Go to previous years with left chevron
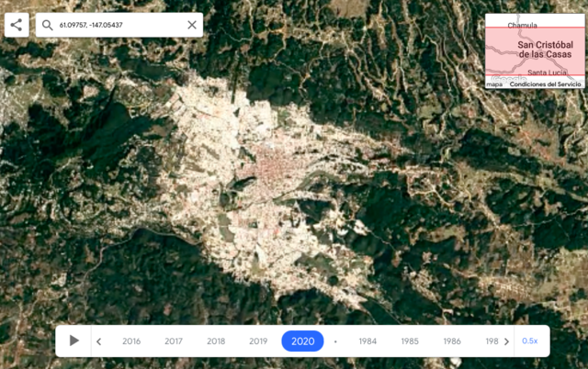 [99, 341]
